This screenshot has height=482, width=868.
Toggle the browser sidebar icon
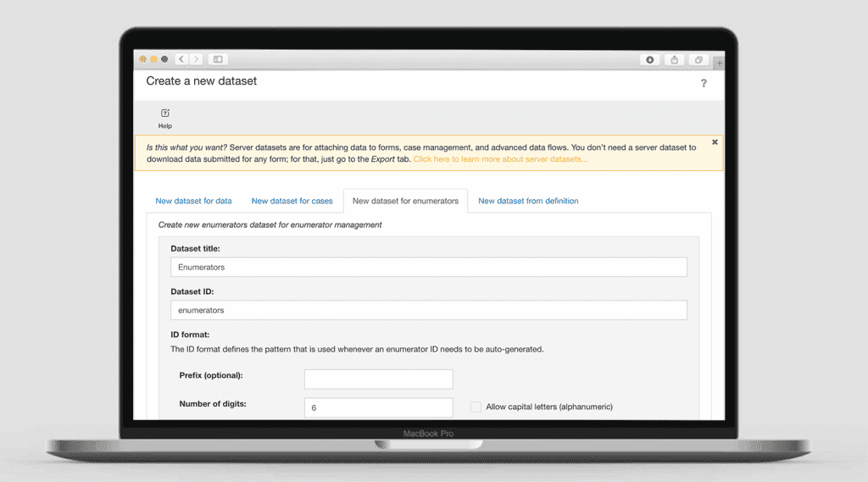coord(218,59)
